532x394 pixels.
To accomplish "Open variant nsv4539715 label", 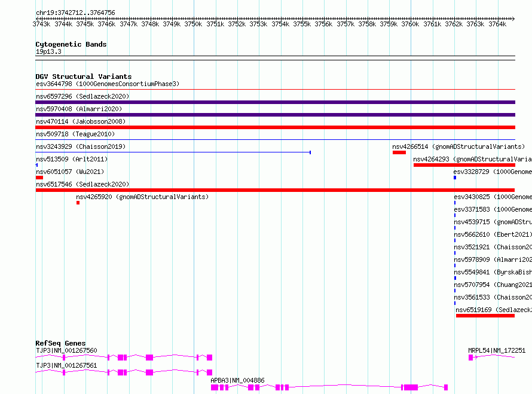I will [x=493, y=222].
